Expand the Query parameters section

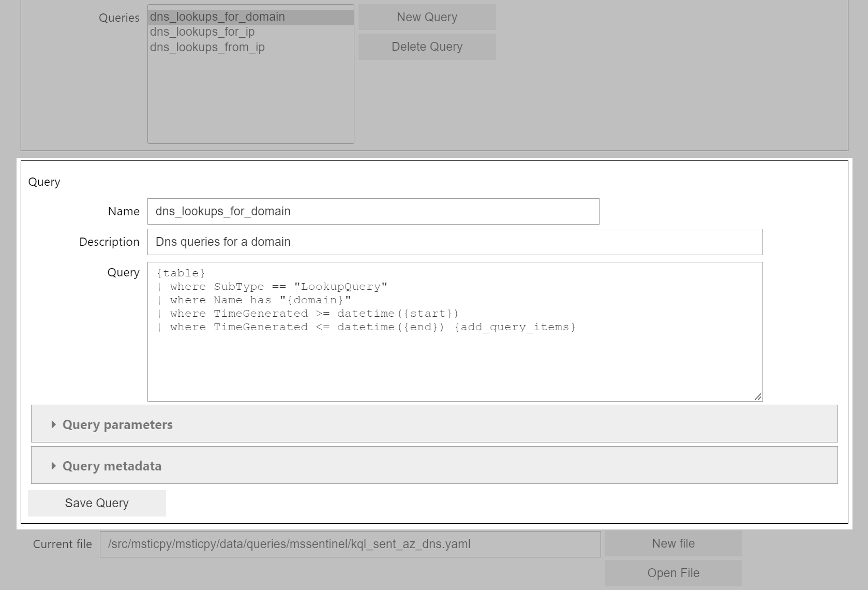434,424
